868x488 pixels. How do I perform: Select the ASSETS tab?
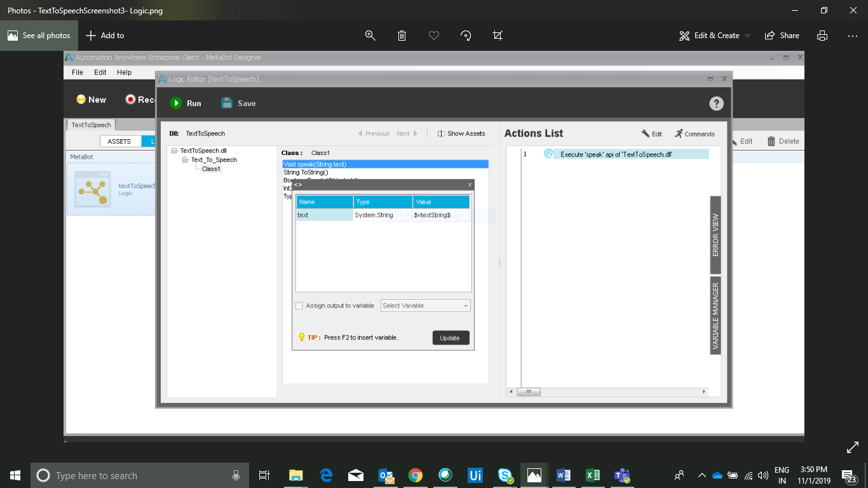coord(119,141)
